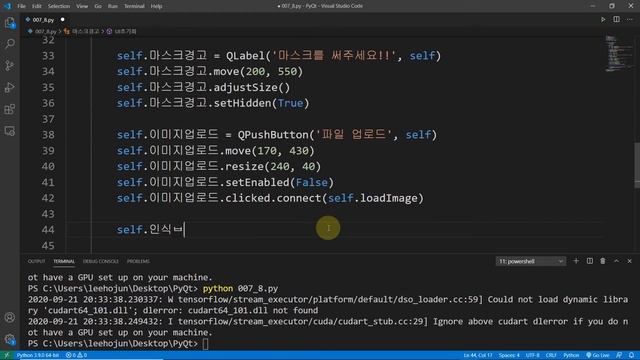Switch to the PROBLEMS panel tab
The width and height of the screenshot is (640, 360).
(x=138, y=261)
